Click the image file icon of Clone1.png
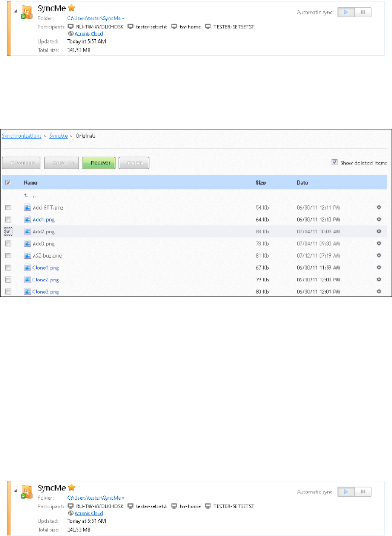 tap(28, 267)
